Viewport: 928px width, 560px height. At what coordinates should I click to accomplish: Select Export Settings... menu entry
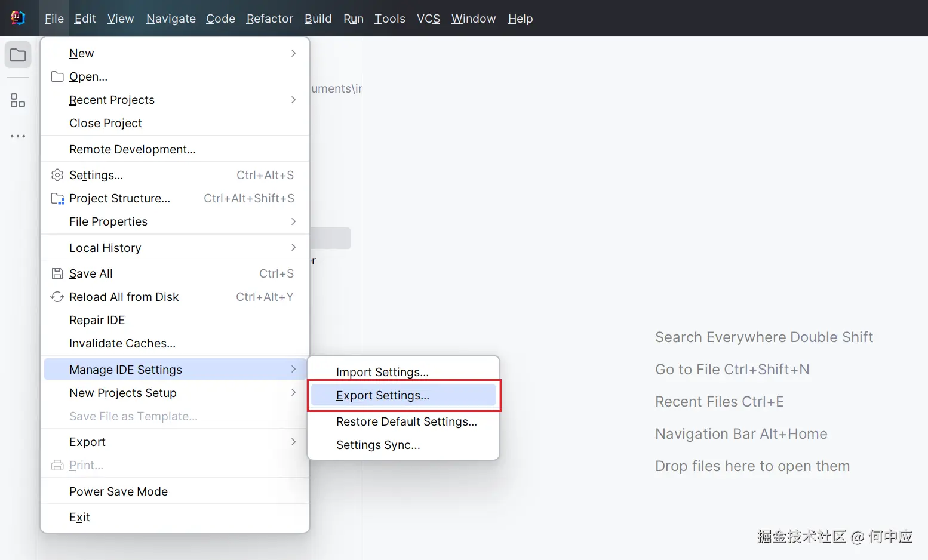[383, 395]
